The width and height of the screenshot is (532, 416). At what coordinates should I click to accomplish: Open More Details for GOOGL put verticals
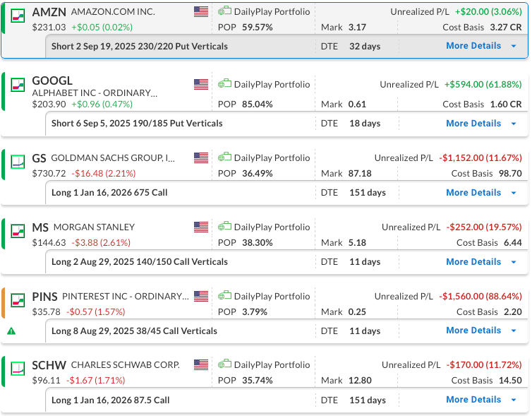coord(473,124)
